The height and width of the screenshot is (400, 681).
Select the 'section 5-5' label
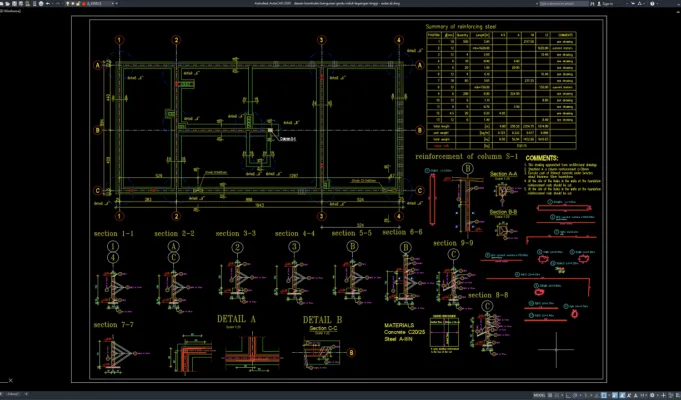coord(351,233)
